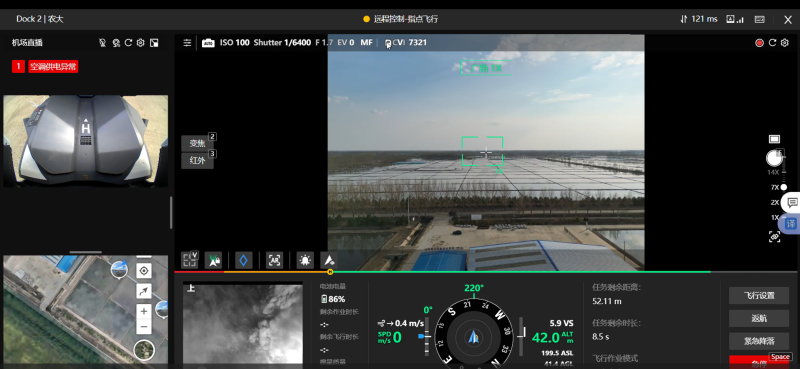
Task: Expand the selection frame mode menu
Action: pyautogui.click(x=190, y=260)
